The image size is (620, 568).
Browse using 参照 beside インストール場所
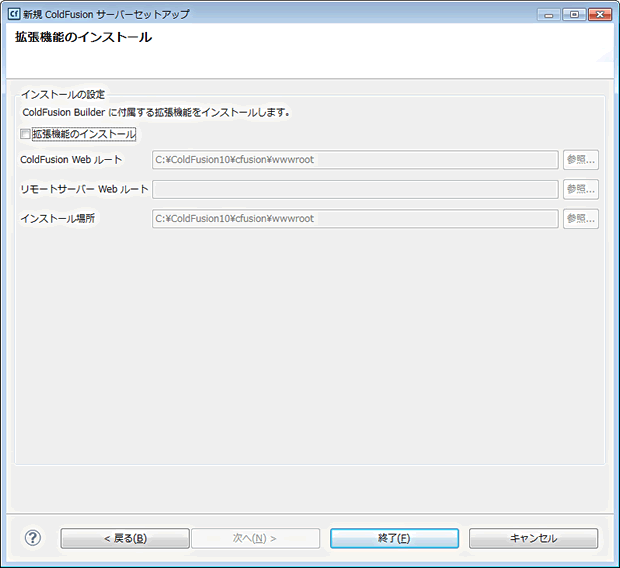[x=581, y=219]
